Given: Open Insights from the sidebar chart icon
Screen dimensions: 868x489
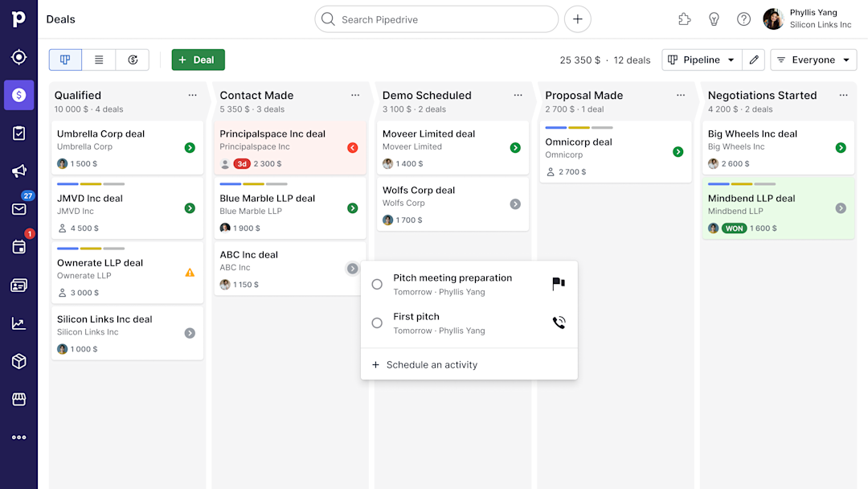Looking at the screenshot, I should pyautogui.click(x=18, y=323).
